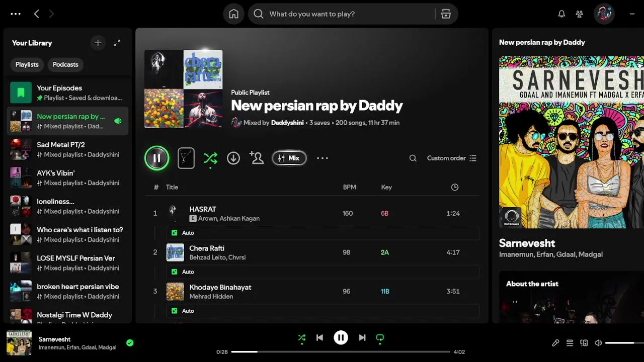Open Your Episodes in the library
Viewport: 644px width, 362px height.
[x=68, y=93]
